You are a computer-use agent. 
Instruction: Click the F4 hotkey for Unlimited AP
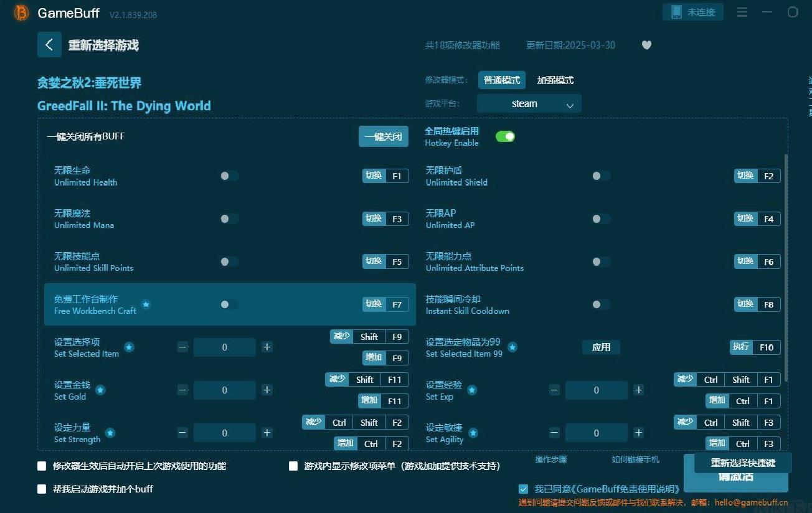[x=769, y=219]
